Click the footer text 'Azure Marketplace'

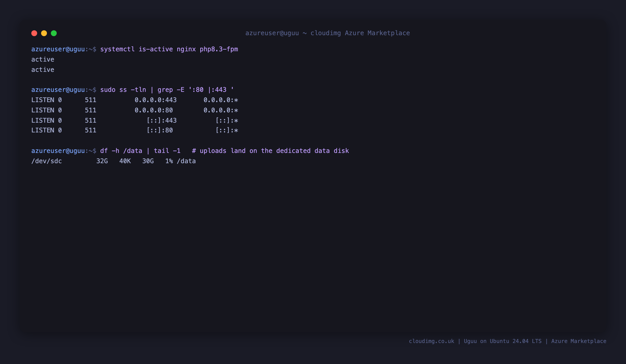pos(579,341)
